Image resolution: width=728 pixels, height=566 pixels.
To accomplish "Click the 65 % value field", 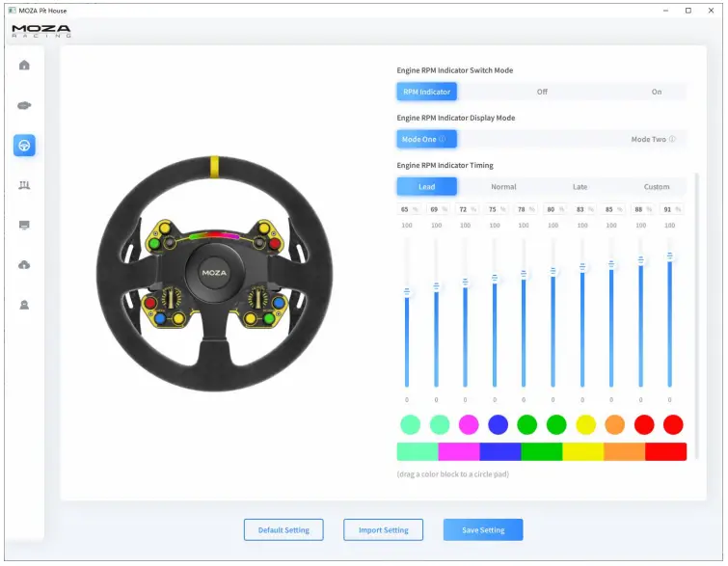I will (x=409, y=209).
